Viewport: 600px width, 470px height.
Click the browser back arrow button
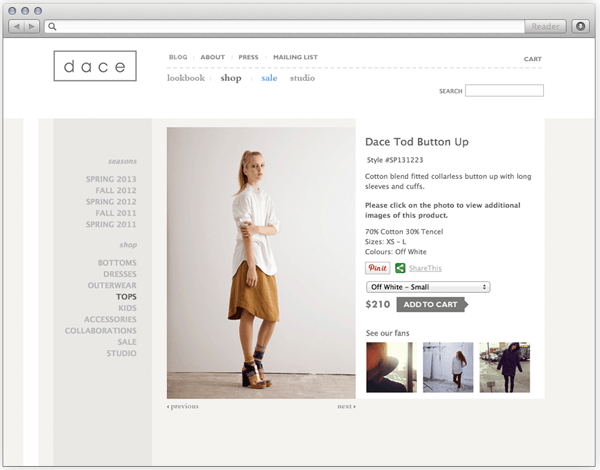tap(17, 26)
